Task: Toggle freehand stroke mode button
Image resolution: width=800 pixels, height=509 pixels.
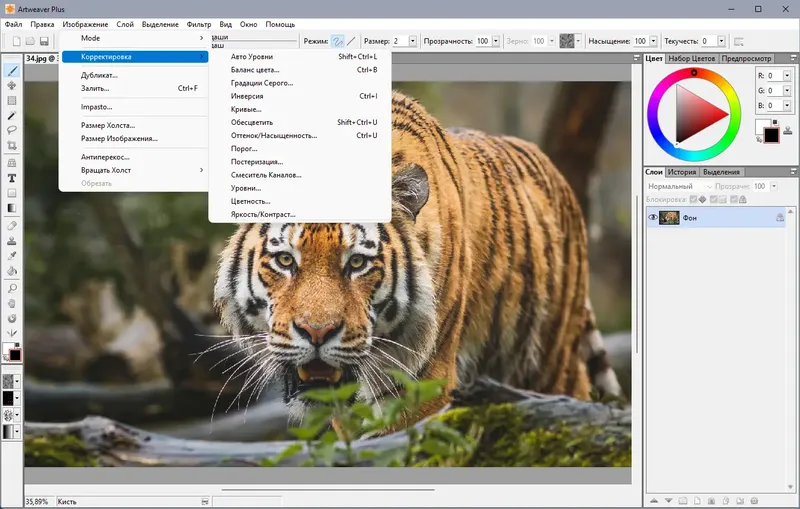Action: tap(337, 41)
